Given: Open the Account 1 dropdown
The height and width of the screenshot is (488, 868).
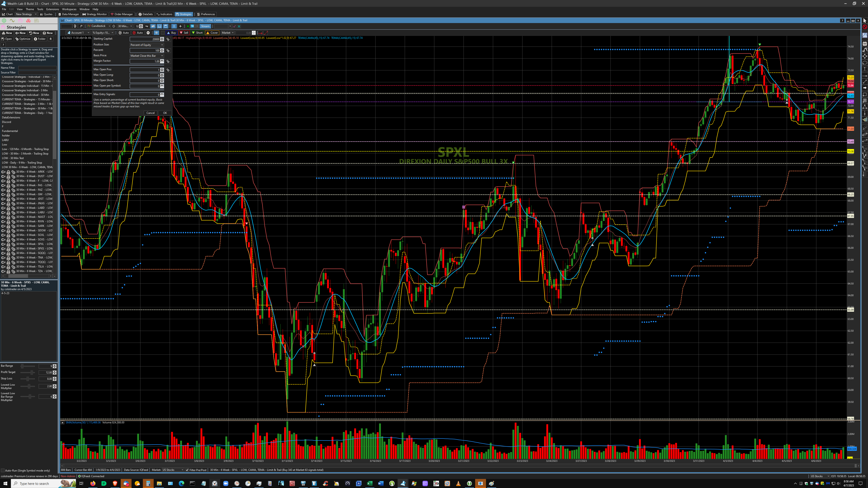Looking at the screenshot, I should coord(78,33).
